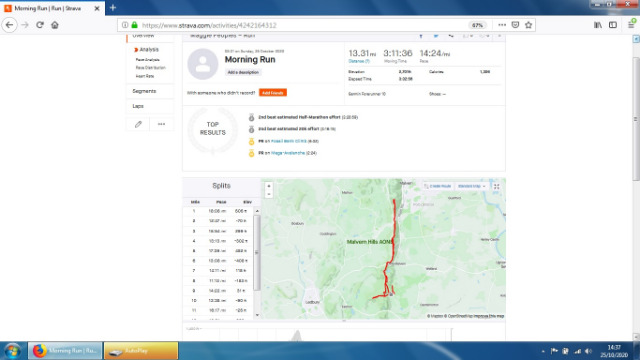Expand the Analysis section in the sidebar

click(147, 49)
